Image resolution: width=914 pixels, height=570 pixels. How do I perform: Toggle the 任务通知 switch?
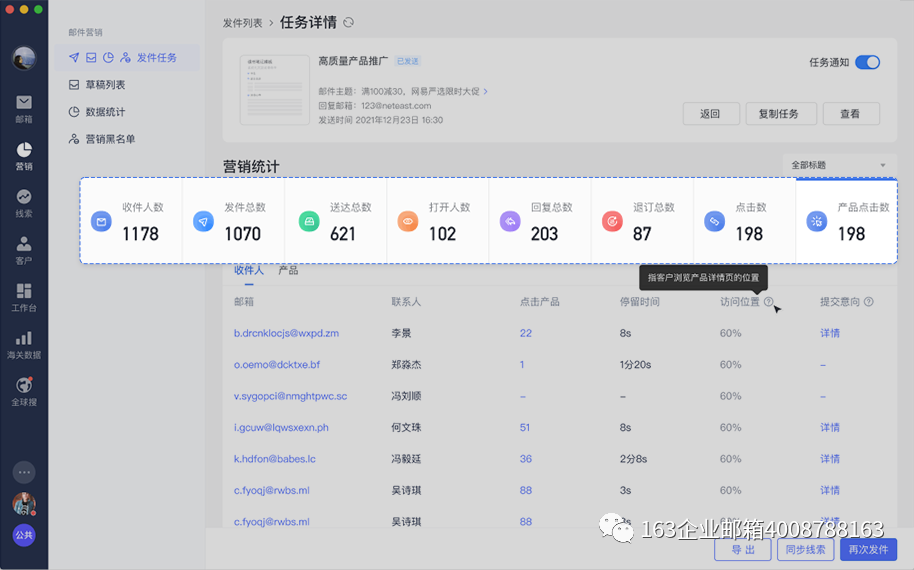coord(867,62)
